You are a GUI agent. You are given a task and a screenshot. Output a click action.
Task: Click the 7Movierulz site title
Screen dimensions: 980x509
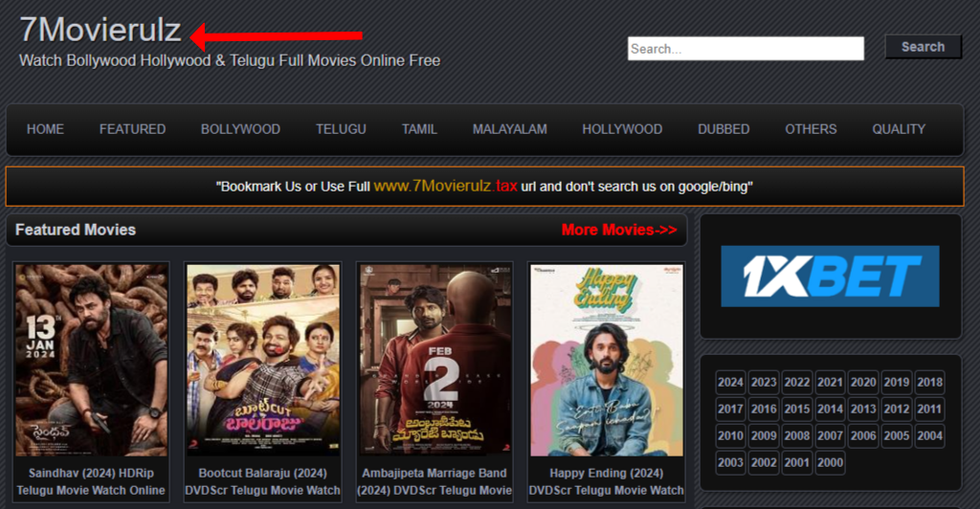coord(100,30)
